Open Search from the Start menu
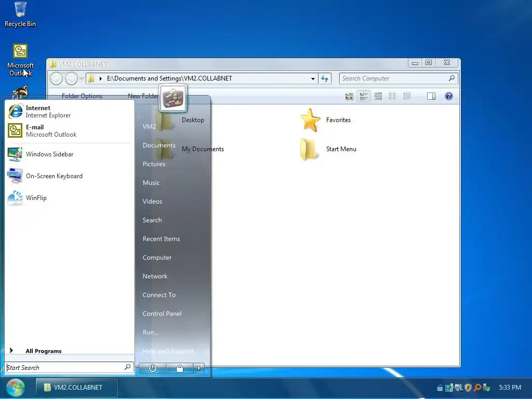 (152, 220)
